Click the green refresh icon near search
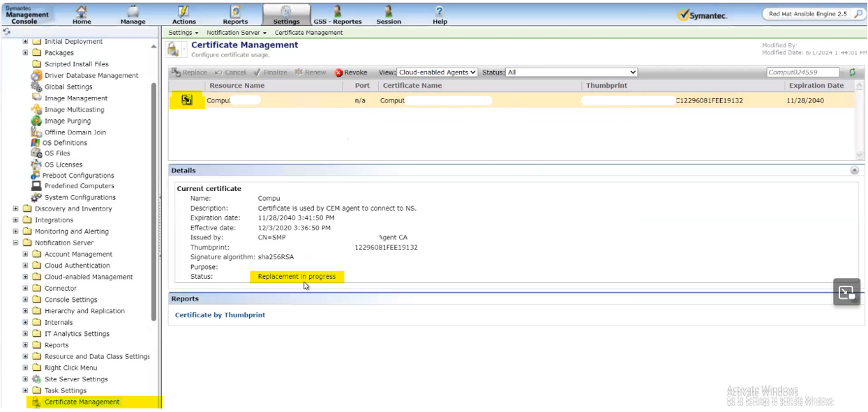Screen dimensions: 868x412 click(x=852, y=73)
